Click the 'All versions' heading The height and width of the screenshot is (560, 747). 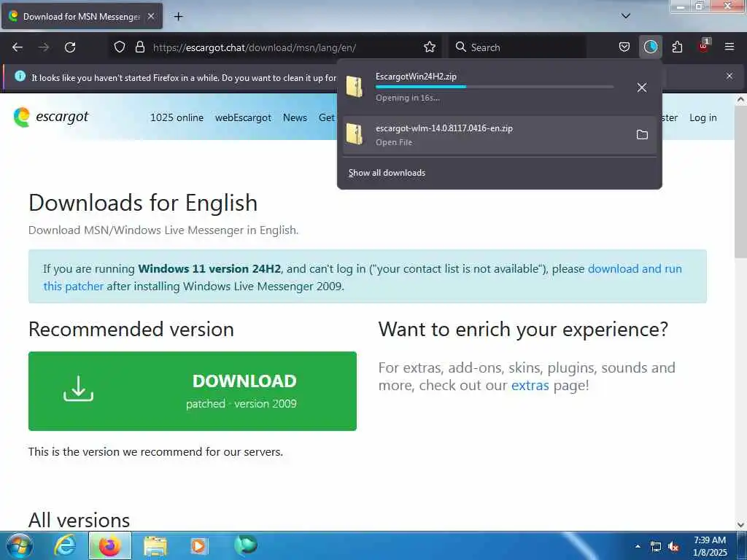[x=79, y=520]
